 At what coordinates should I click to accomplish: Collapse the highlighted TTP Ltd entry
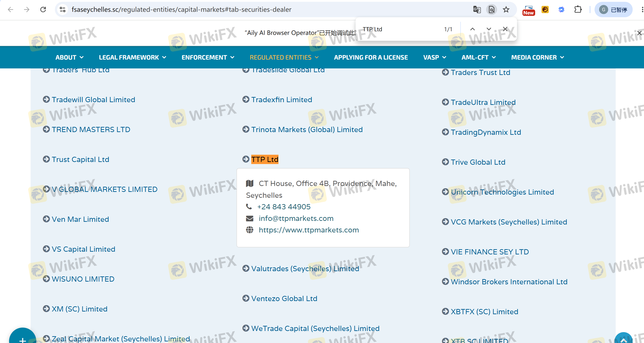264,159
